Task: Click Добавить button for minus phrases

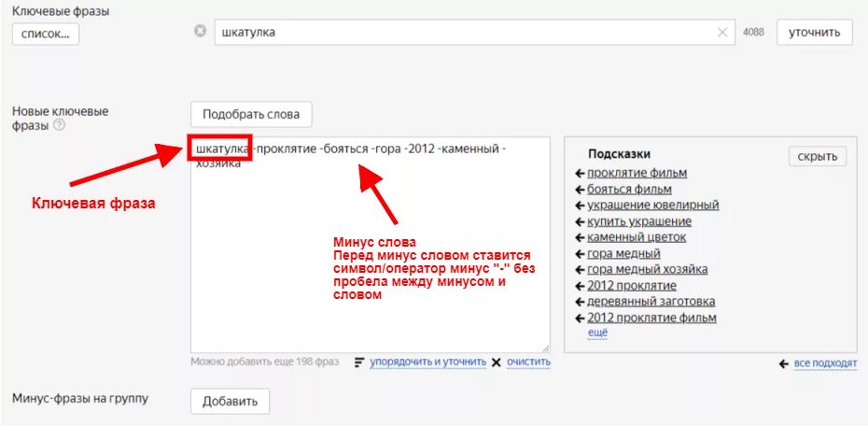Action: pos(230,402)
